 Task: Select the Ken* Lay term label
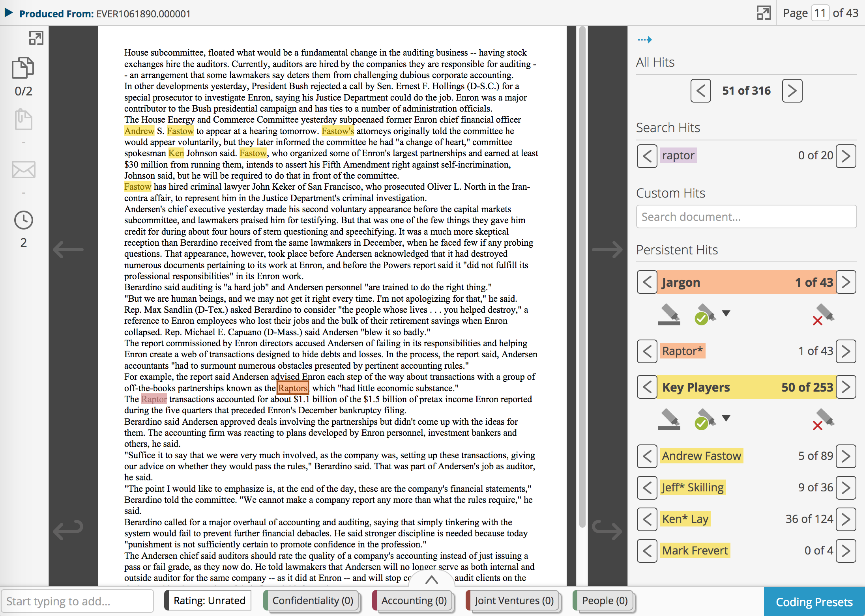click(685, 519)
